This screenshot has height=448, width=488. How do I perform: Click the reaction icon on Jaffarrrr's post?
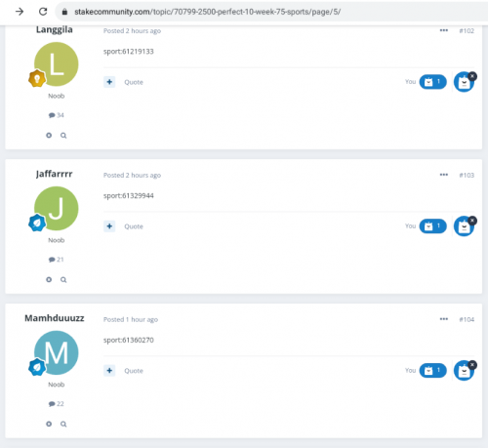coord(464,226)
